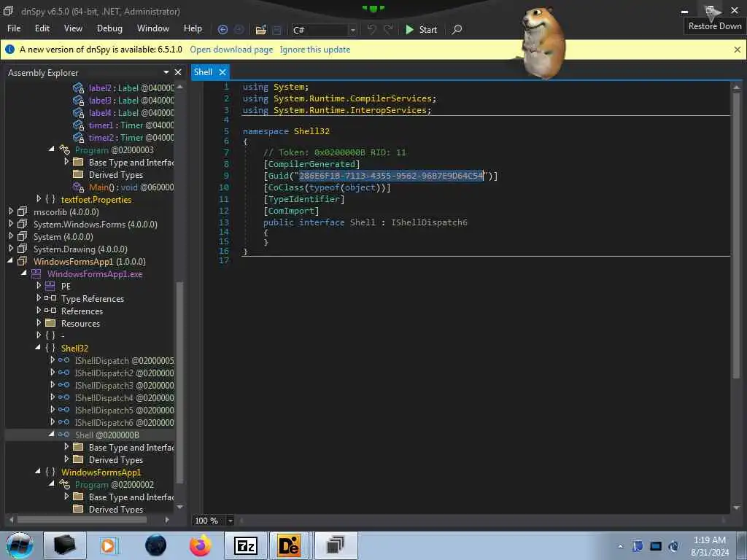Open the 100 % zoom dropdown
The image size is (747, 560).
coord(231,521)
